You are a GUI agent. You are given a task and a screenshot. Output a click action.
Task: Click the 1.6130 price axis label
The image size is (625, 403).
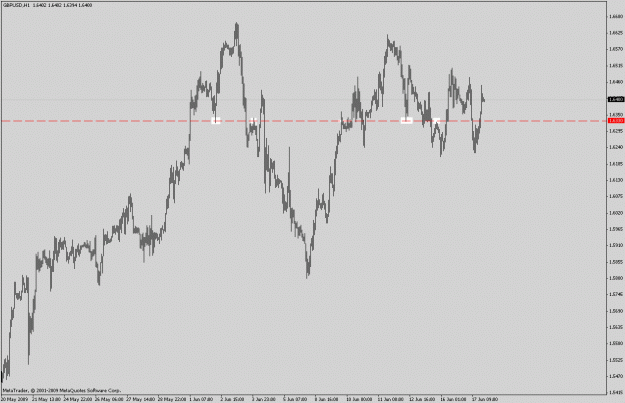pyautogui.click(x=616, y=180)
